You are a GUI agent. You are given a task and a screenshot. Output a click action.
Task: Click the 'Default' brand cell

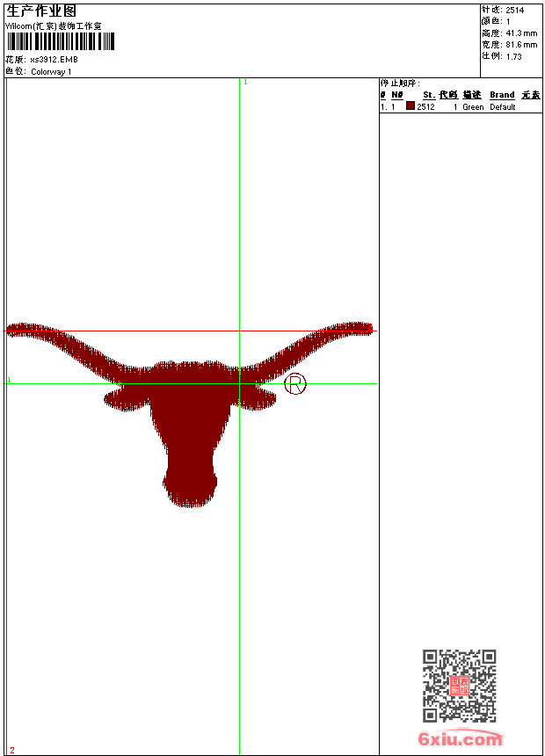(503, 107)
